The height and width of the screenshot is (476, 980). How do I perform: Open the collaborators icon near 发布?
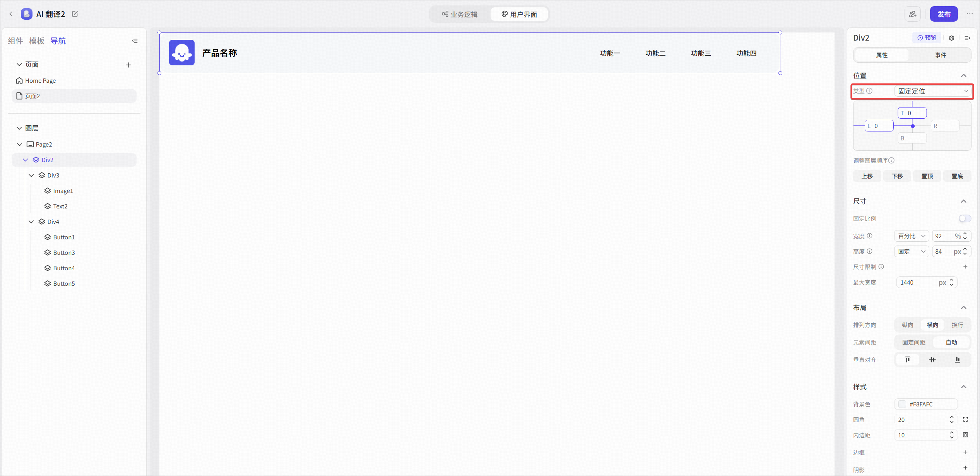coord(913,14)
